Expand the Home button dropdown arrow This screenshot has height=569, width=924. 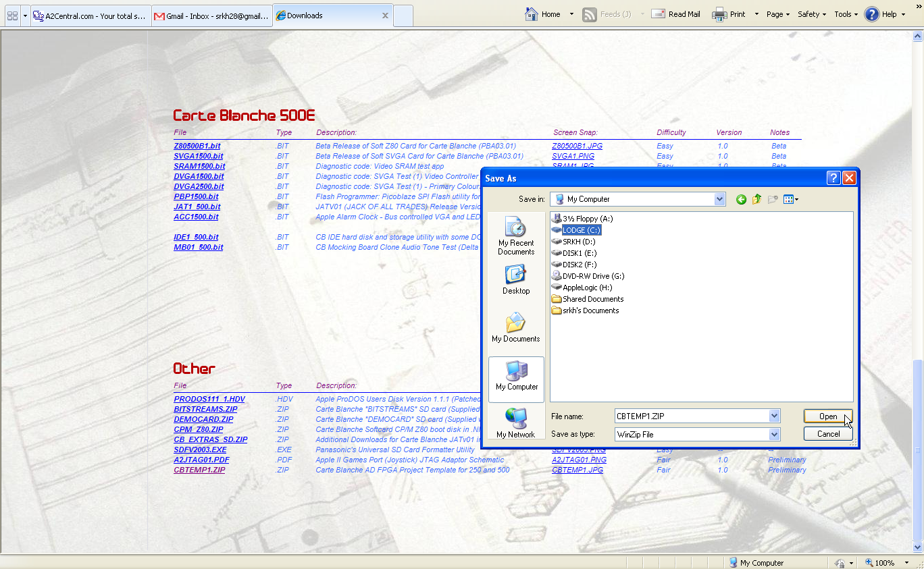pyautogui.click(x=571, y=14)
